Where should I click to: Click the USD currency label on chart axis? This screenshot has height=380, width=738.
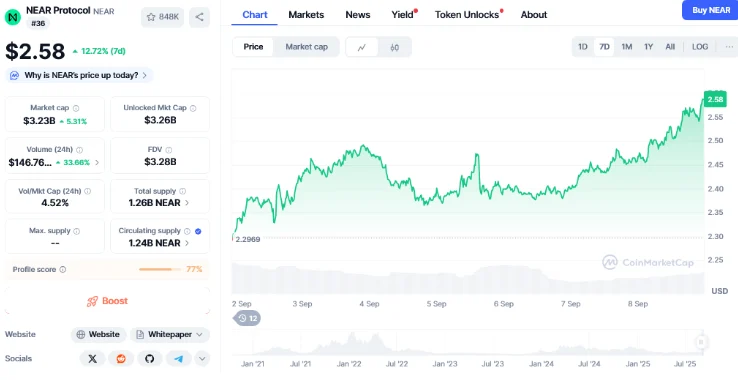(720, 291)
